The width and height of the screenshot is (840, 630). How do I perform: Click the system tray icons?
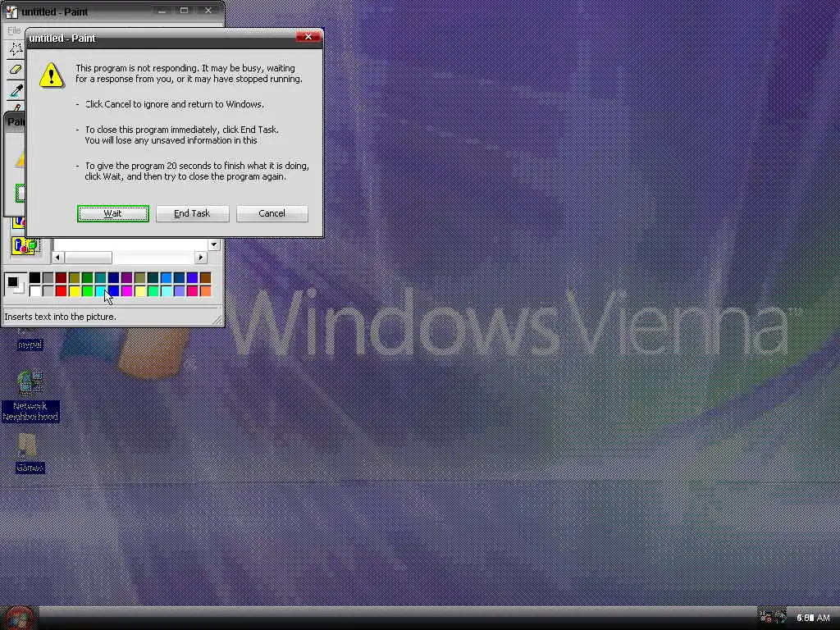772,617
